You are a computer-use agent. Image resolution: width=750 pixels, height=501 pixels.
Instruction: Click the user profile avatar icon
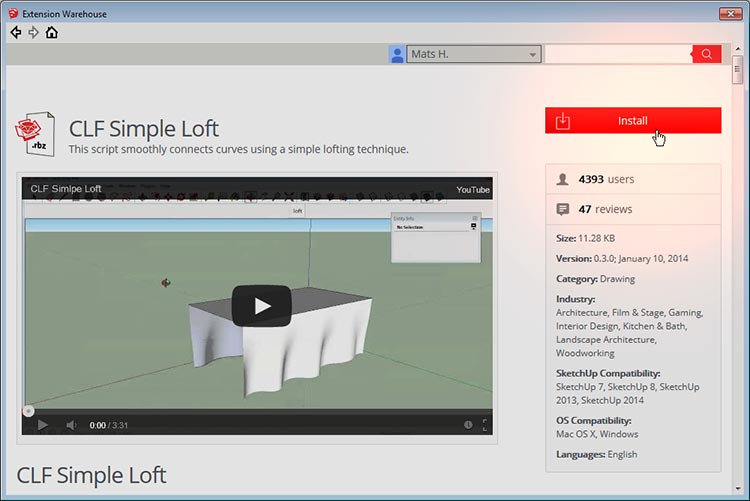[x=397, y=54]
